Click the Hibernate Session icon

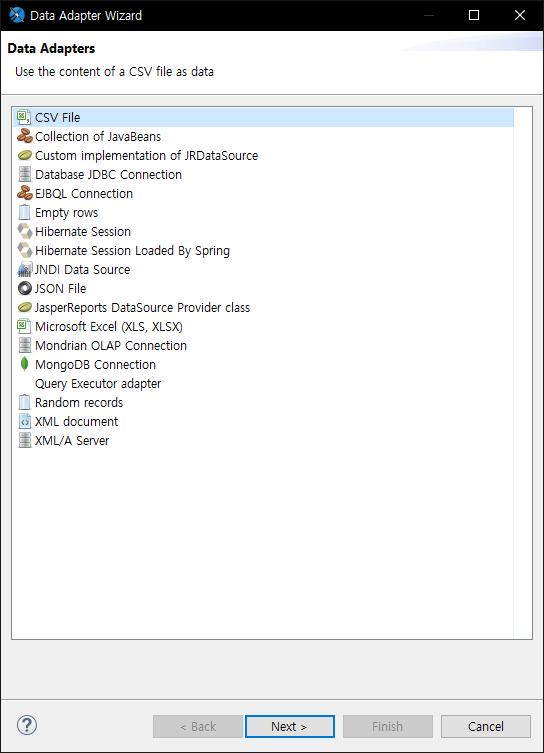pyautogui.click(x=24, y=231)
